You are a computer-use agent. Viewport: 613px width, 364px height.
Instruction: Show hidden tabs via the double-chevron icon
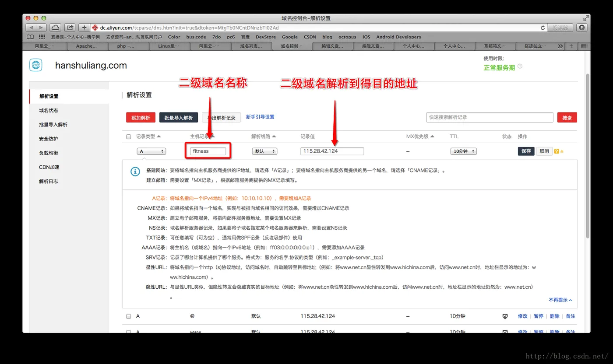click(x=560, y=46)
